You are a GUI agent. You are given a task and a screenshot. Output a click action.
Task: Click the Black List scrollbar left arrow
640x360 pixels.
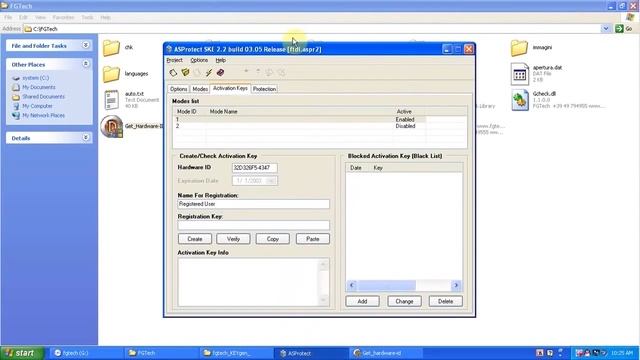(x=352, y=285)
